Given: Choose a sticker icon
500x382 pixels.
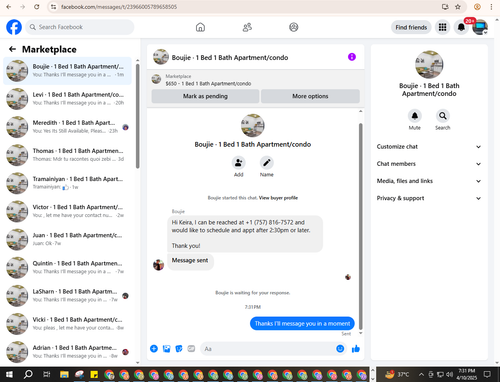Looking at the screenshot, I should pos(179,349).
